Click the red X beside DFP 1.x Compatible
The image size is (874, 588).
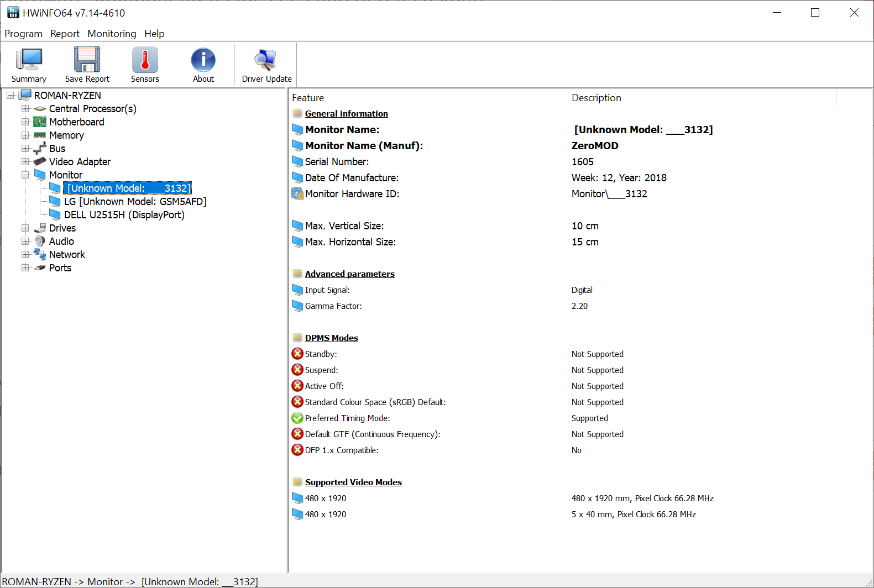pyautogui.click(x=297, y=450)
